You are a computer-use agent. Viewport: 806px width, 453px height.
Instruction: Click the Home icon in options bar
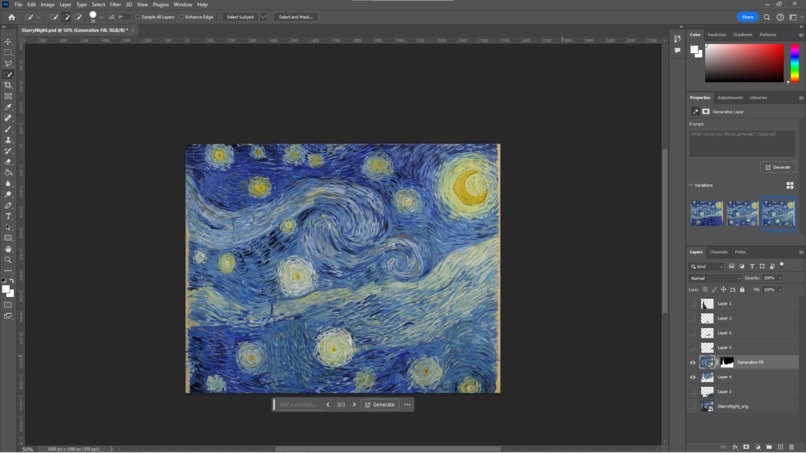click(11, 17)
